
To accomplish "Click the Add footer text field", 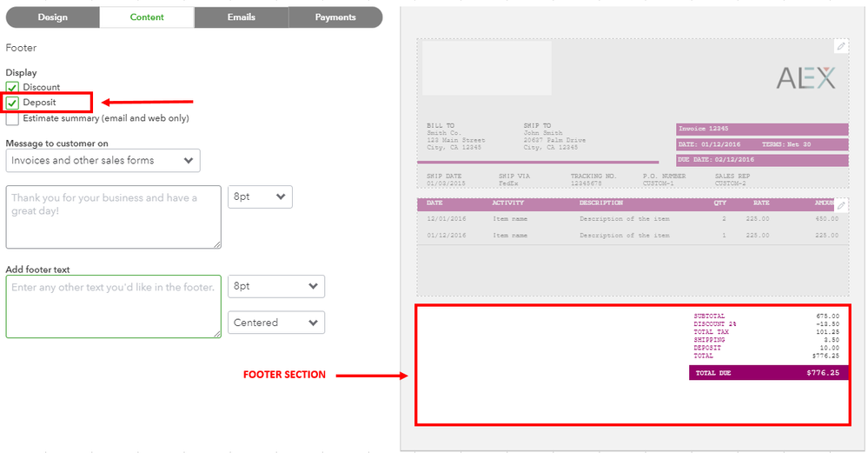I will coord(114,306).
